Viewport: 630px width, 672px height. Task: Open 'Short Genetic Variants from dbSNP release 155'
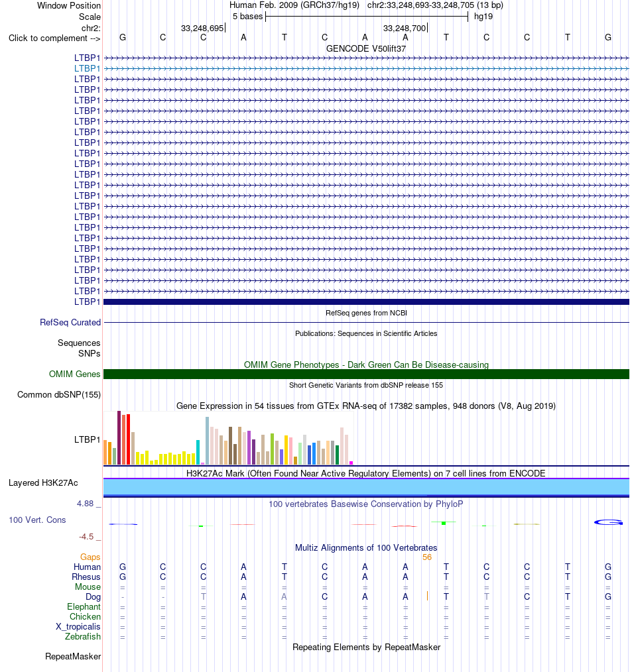pyautogui.click(x=366, y=385)
